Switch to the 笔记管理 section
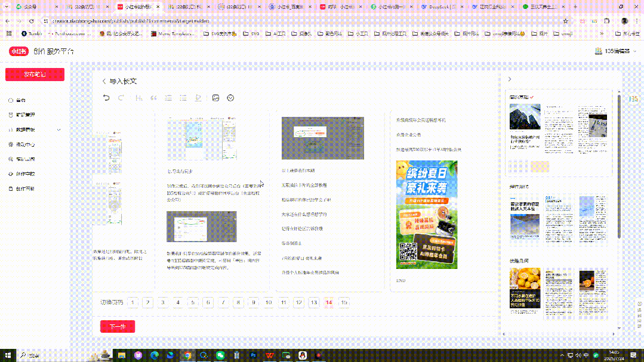Viewport: 644px width, 362px height. pyautogui.click(x=25, y=115)
